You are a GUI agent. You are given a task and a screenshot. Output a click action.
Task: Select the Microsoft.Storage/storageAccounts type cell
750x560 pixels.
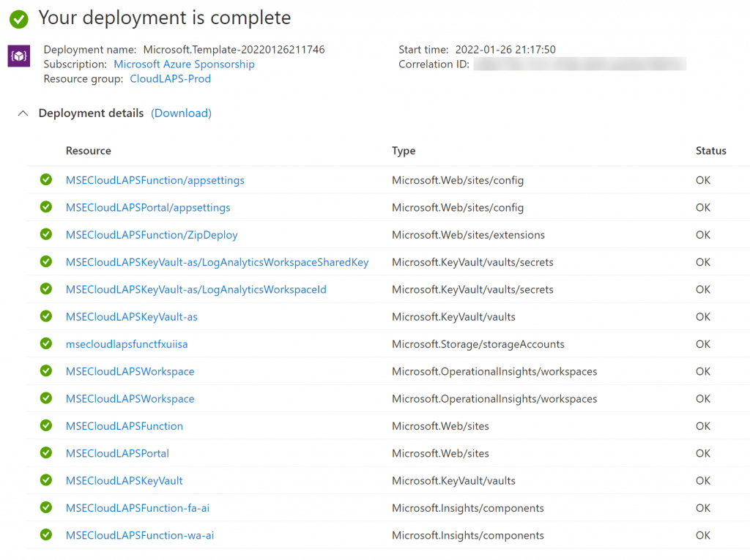[478, 344]
